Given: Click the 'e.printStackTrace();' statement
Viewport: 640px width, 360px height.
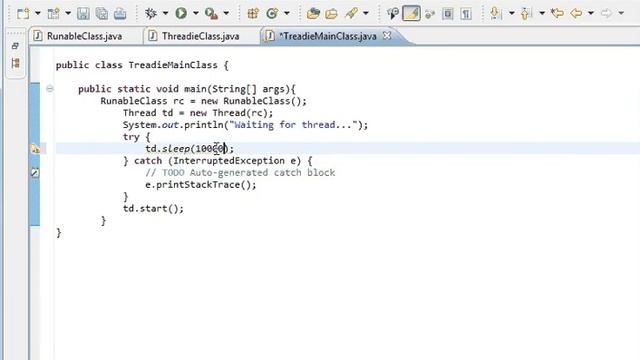Looking at the screenshot, I should tap(201, 185).
